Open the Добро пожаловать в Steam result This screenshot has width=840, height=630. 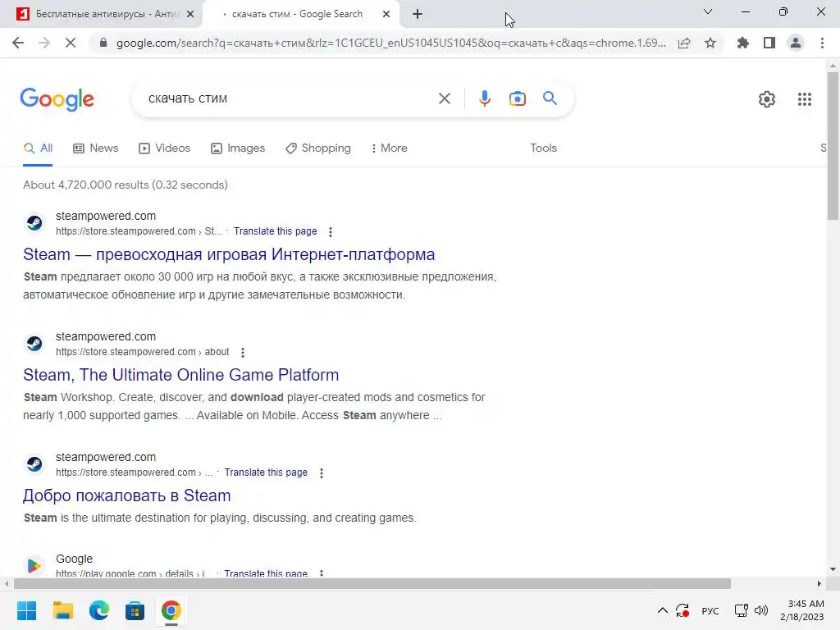127,495
